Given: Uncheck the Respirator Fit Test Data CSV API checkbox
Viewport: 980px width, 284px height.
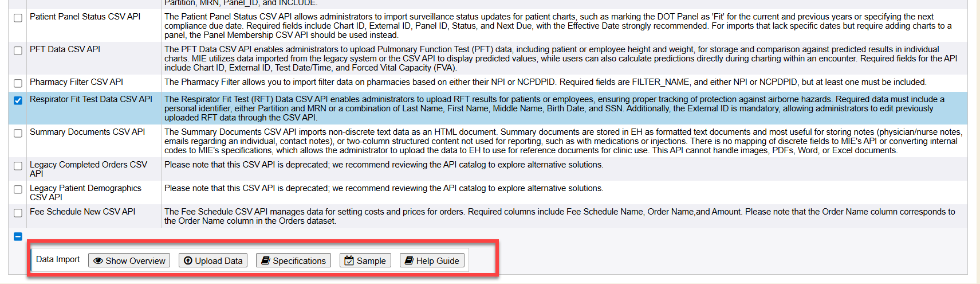Looking at the screenshot, I should click(18, 100).
